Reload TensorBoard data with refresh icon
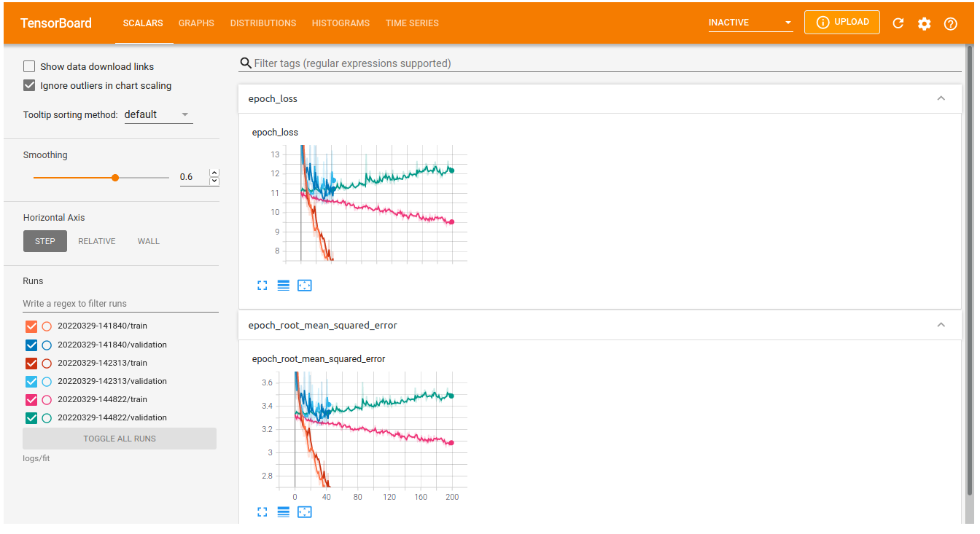 point(898,23)
